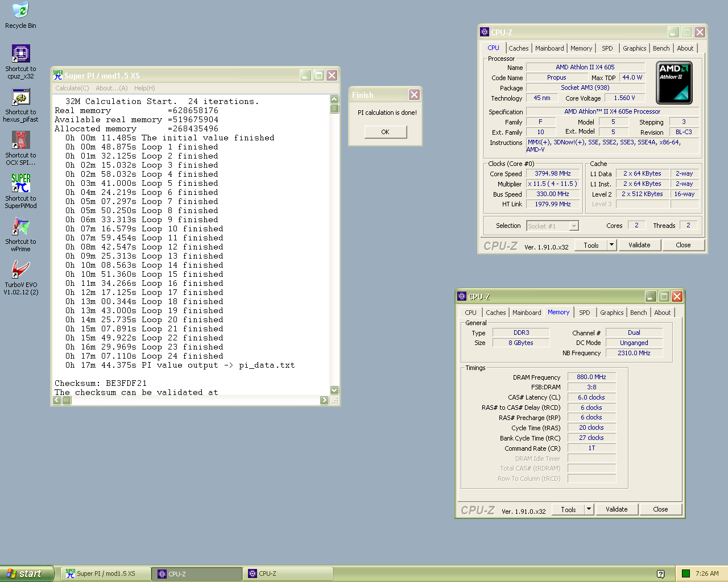This screenshot has width=728, height=582.
Task: Select SPD tab in upper CPU-Z window
Action: pyautogui.click(x=607, y=48)
